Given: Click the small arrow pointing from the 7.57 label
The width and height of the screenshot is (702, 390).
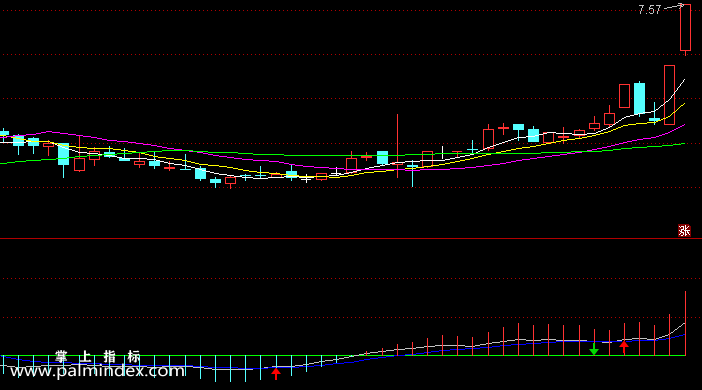Looking at the screenshot, I should (674, 7).
